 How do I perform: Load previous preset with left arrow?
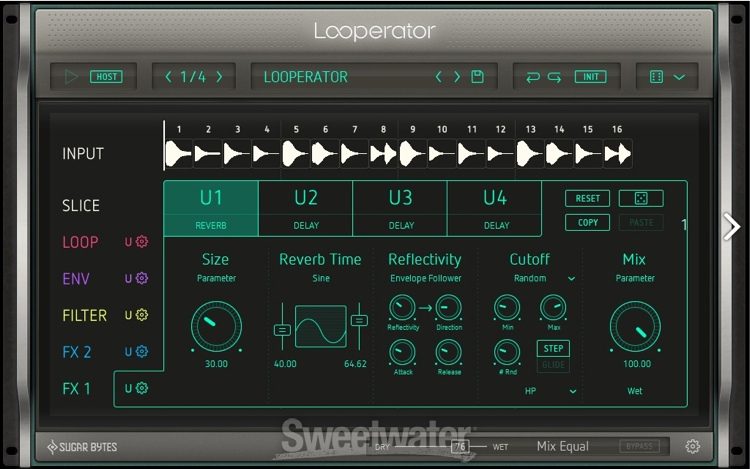point(439,76)
